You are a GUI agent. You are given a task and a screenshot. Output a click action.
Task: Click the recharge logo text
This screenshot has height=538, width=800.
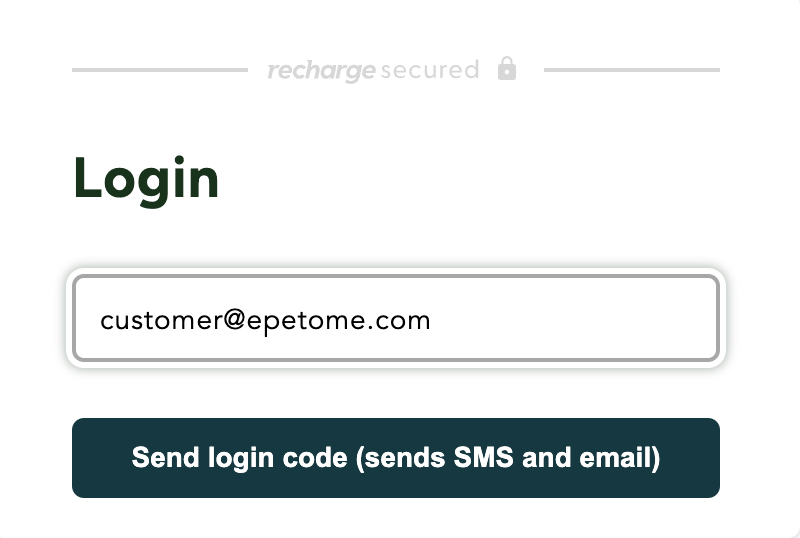point(321,70)
